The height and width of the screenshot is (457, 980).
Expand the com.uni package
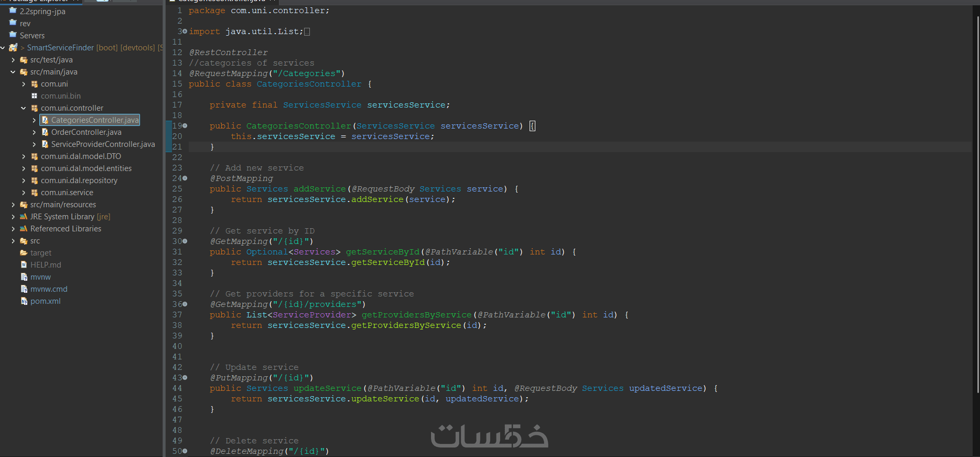[24, 84]
